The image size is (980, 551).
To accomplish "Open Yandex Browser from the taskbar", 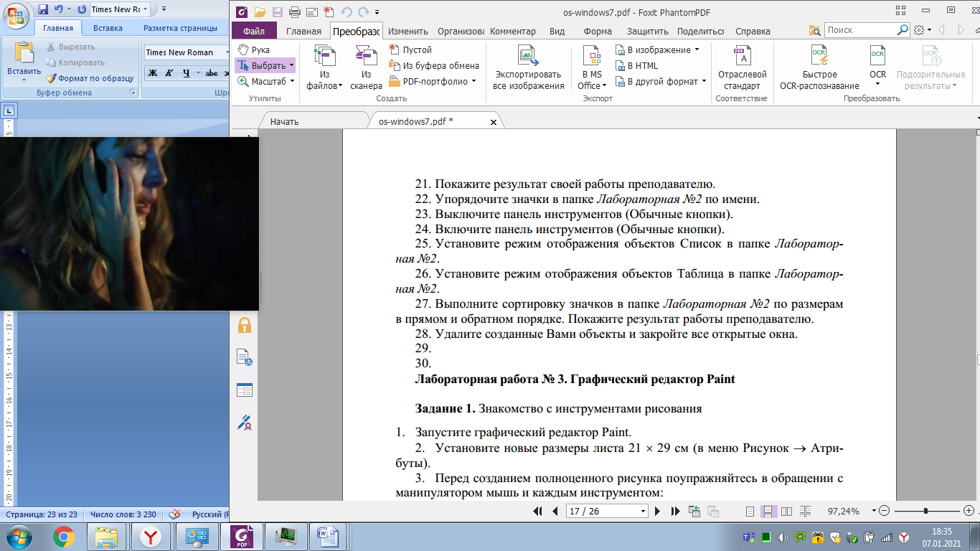I will (x=150, y=536).
